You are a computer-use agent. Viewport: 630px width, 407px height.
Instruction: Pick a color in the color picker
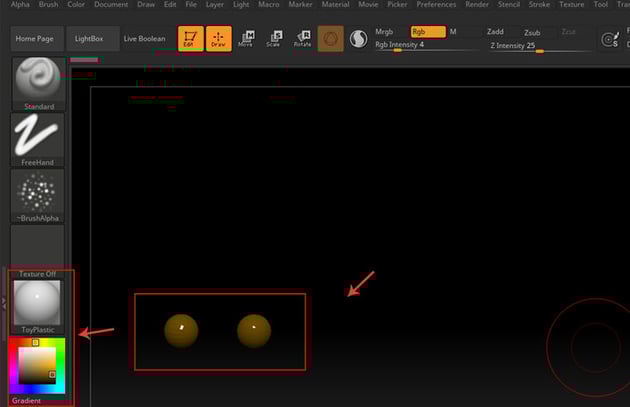tap(37, 366)
